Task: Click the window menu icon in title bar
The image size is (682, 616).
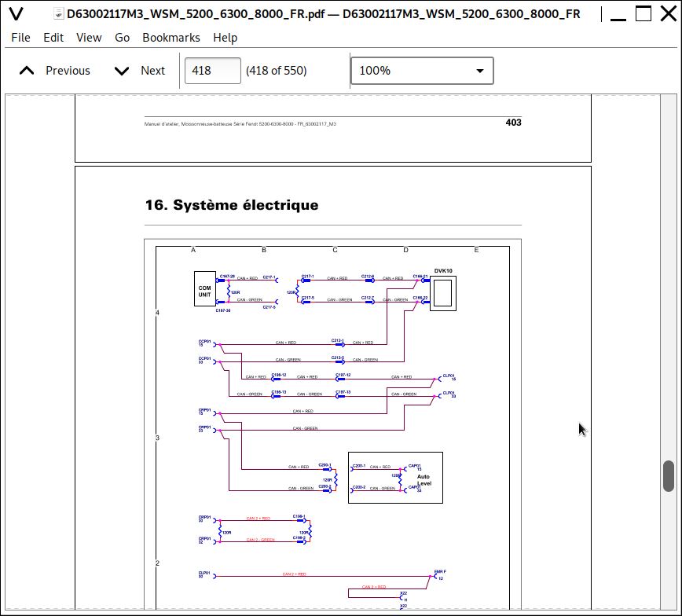Action: pos(16,14)
